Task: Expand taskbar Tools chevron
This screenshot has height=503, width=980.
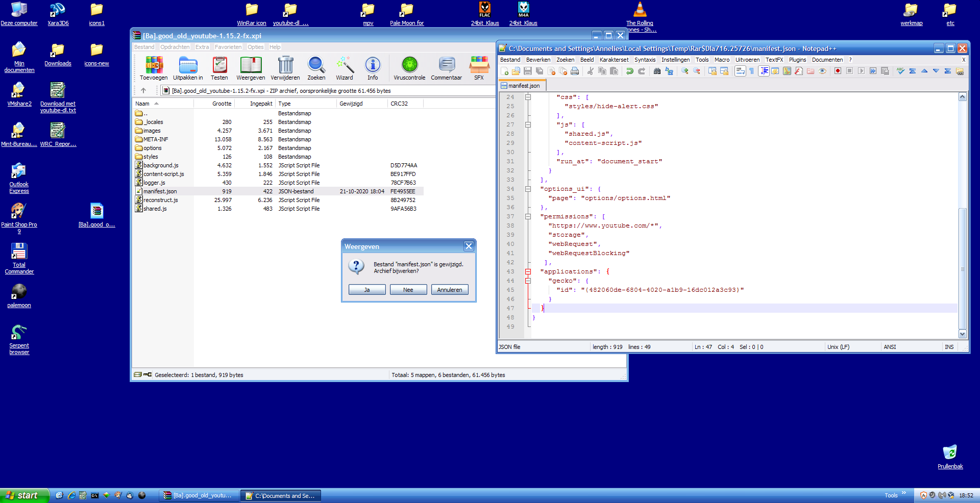Action: pyautogui.click(x=904, y=493)
